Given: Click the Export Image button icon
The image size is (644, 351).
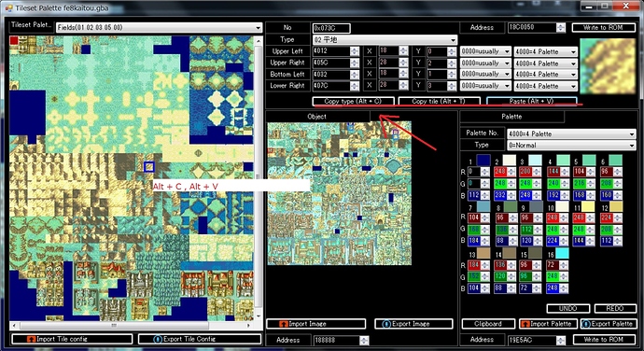Looking at the screenshot, I should (x=386, y=324).
